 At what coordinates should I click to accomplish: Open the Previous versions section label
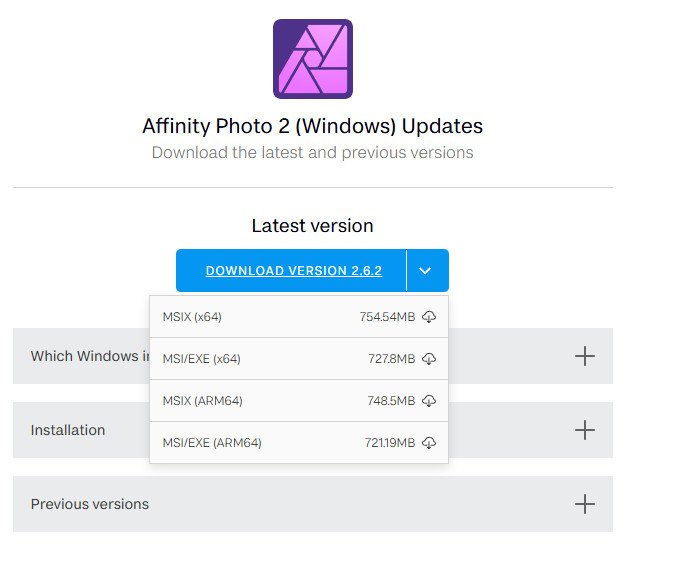pos(90,504)
